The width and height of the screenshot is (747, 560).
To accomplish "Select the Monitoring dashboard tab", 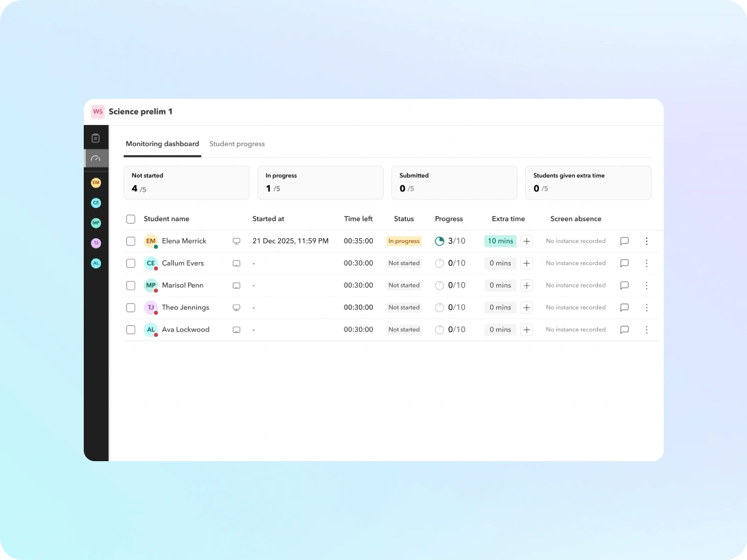I will (x=162, y=144).
